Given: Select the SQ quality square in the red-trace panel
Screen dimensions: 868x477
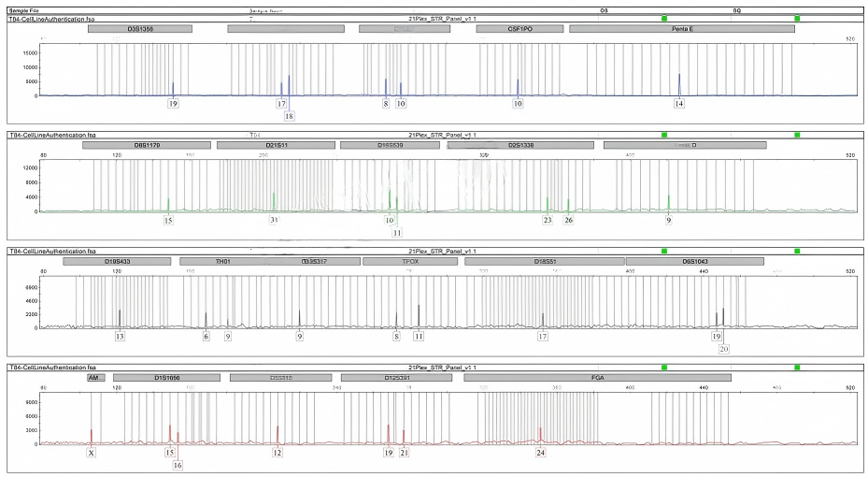Looking at the screenshot, I should pos(797,368).
